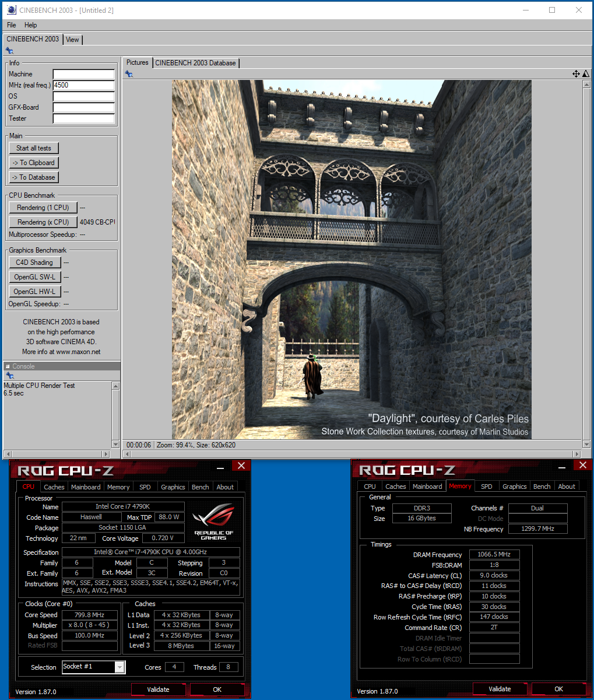This screenshot has height=700, width=594.
Task: Click Validate in the CPU-Z Memory window
Action: click(500, 688)
